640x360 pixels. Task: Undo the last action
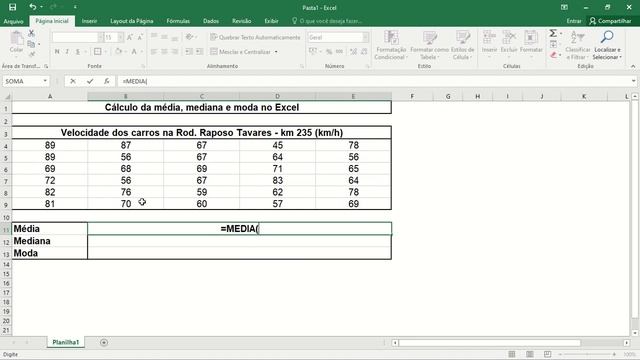pos(33,7)
